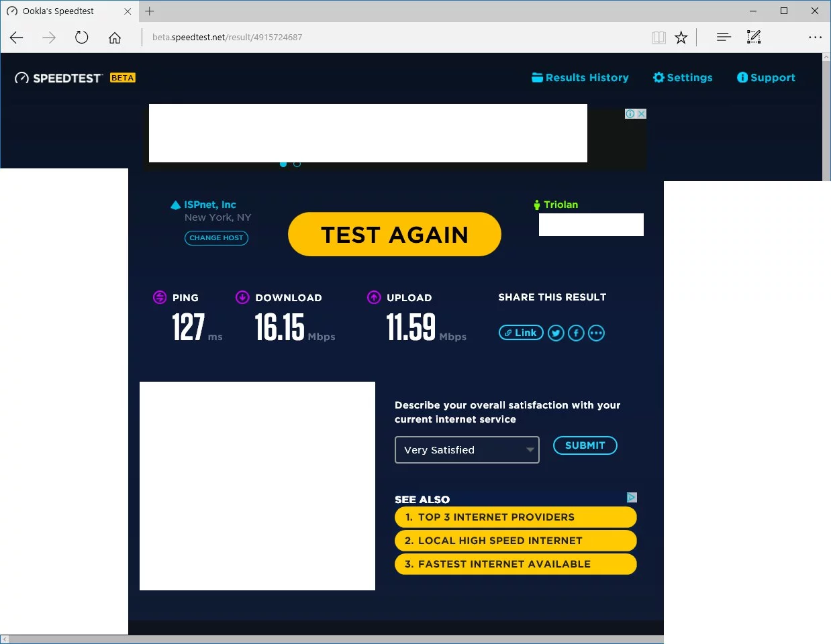Click the AdChoices icon beside SEE ALSO

[x=632, y=498]
